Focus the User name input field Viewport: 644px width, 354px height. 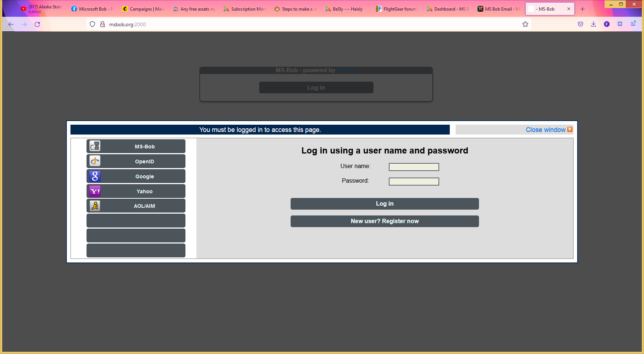pyautogui.click(x=414, y=167)
